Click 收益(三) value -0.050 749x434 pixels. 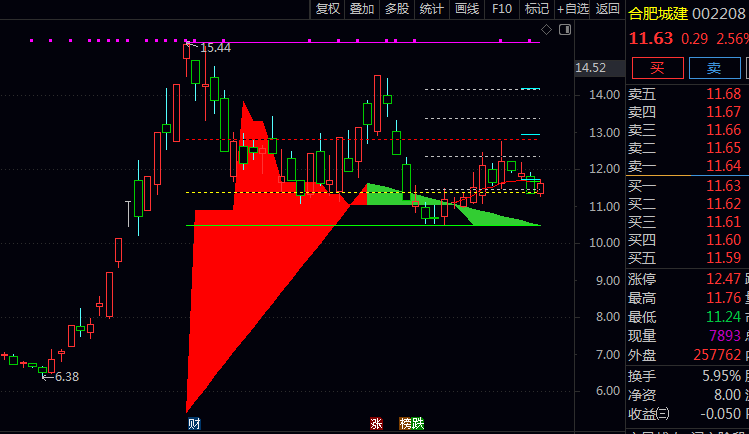point(721,414)
